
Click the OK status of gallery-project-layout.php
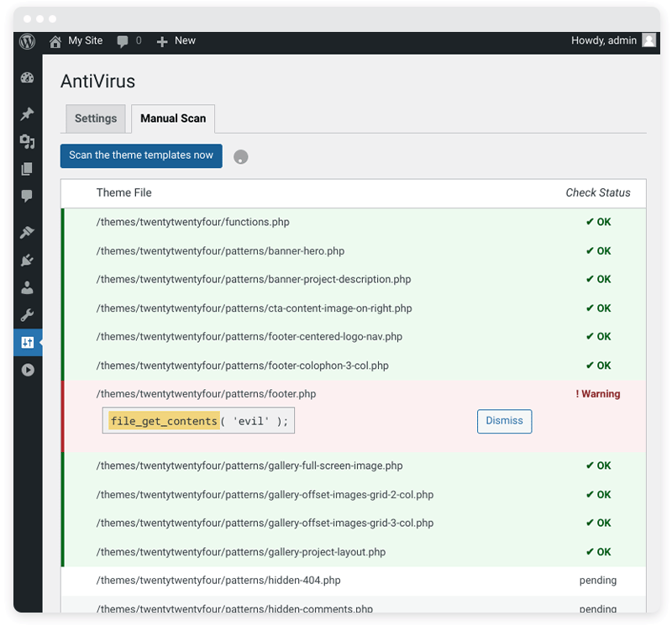[x=598, y=552]
